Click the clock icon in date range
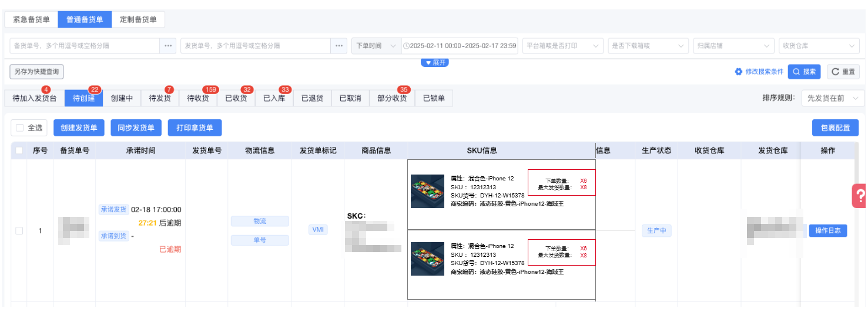This screenshot has height=315, width=868. pos(406,46)
